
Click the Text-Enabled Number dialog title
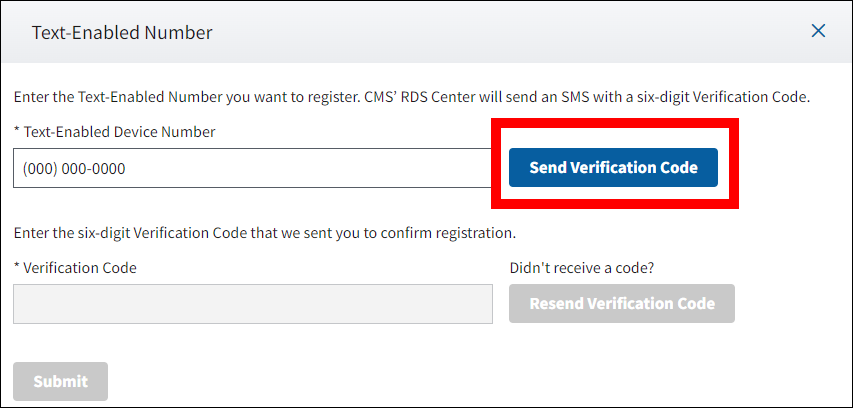[x=122, y=32]
